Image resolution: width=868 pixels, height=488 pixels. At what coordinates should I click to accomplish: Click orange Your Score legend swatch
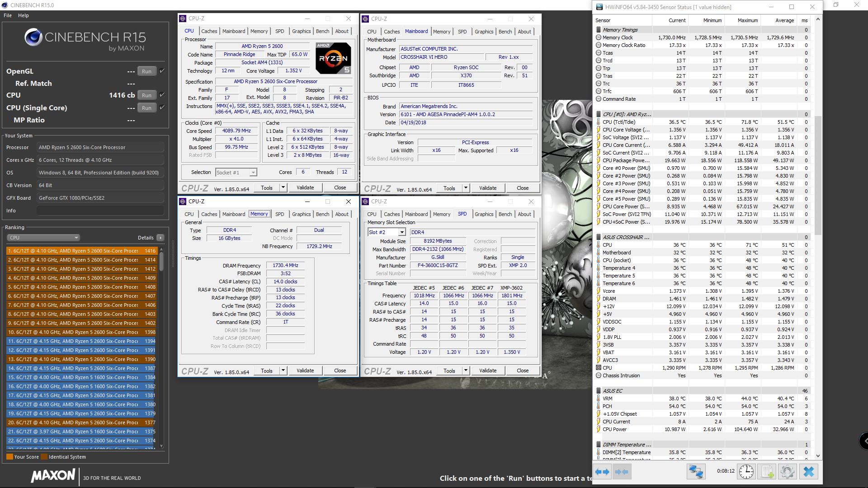(x=9, y=457)
